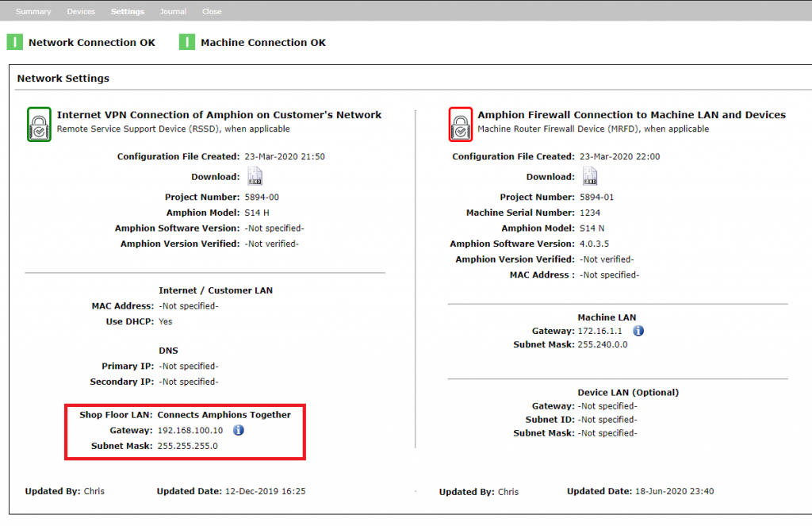Click the DNS Primary IP value

coord(189,366)
